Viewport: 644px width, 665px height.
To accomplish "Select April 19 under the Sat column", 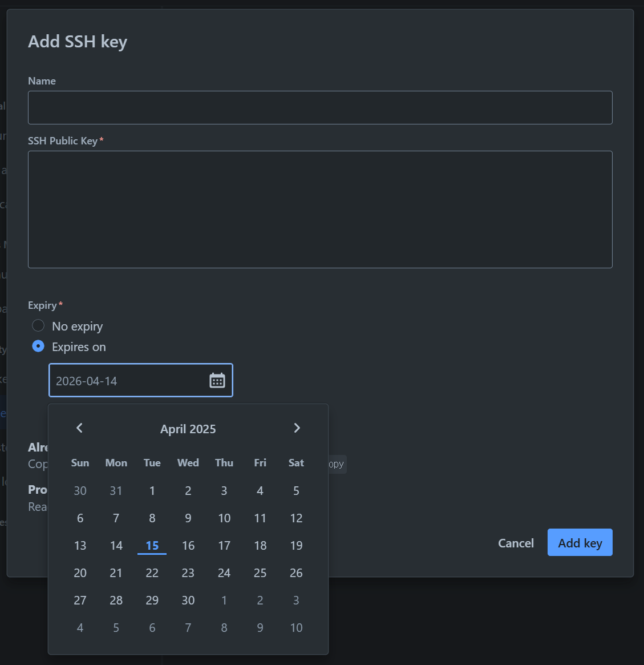I will tap(296, 545).
